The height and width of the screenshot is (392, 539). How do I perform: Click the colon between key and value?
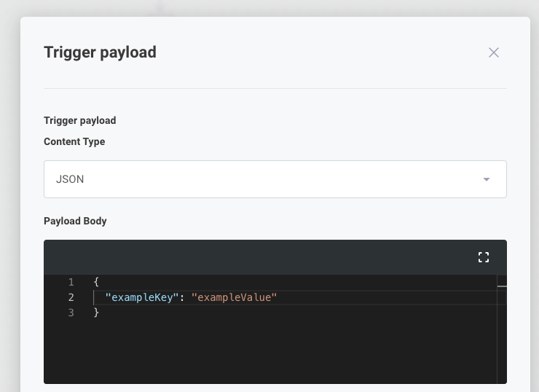click(x=182, y=298)
